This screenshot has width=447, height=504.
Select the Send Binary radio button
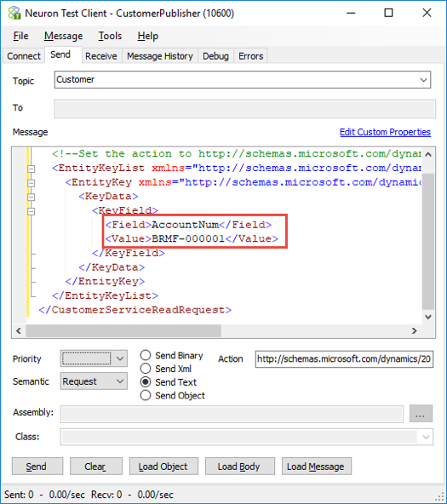tap(146, 355)
